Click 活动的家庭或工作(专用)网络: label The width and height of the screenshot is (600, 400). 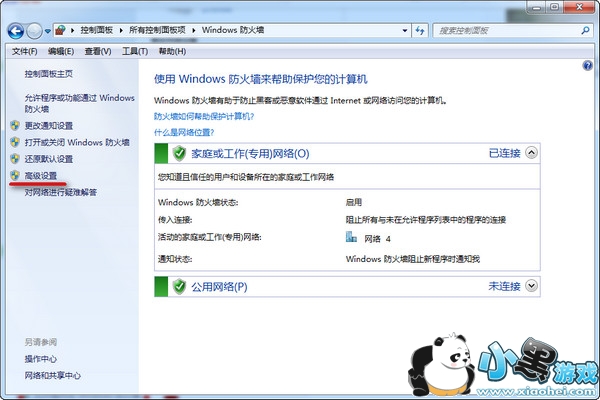coord(209,237)
